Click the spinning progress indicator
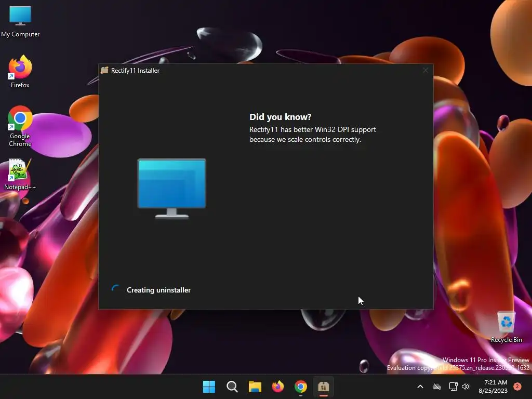 (116, 289)
